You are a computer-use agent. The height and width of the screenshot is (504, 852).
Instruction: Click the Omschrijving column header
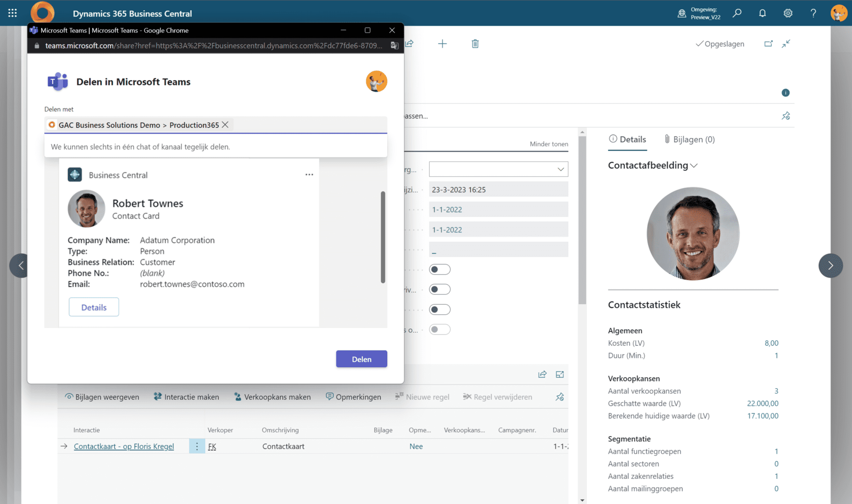(280, 430)
